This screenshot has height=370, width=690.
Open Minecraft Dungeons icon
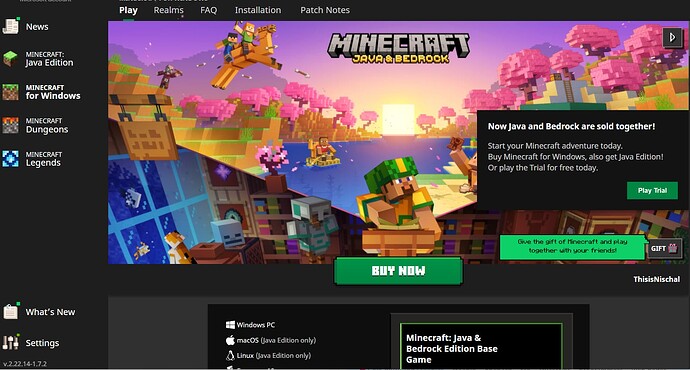[10, 125]
